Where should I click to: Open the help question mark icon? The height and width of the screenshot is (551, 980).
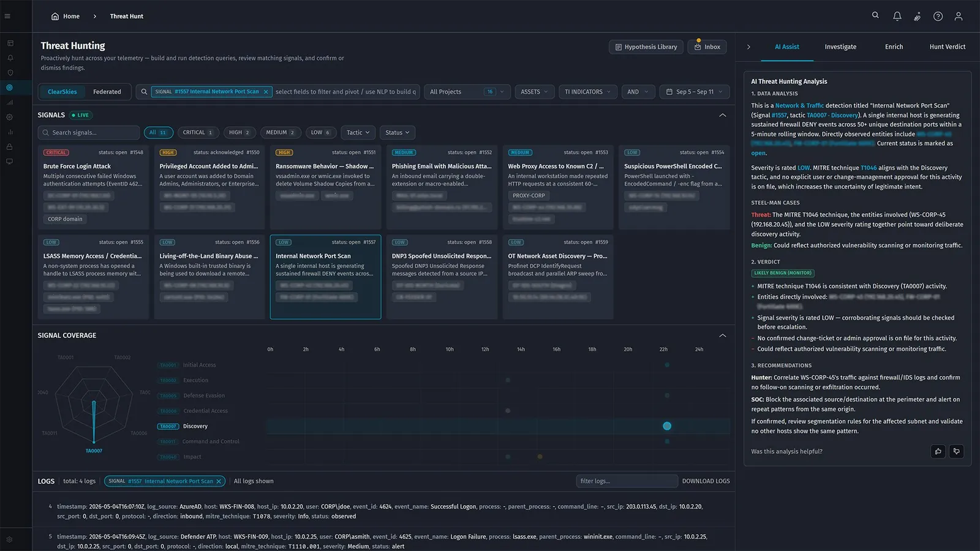point(938,17)
